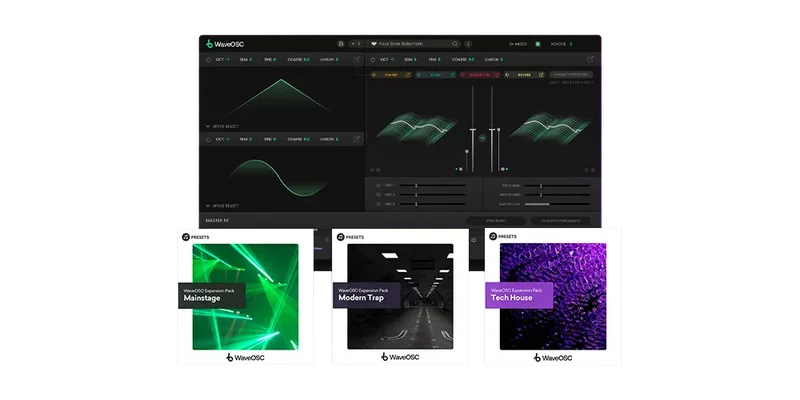Open the Tech House expansion pack thumbnail
Image resolution: width=800 pixels, height=400 pixels.
[x=553, y=296]
